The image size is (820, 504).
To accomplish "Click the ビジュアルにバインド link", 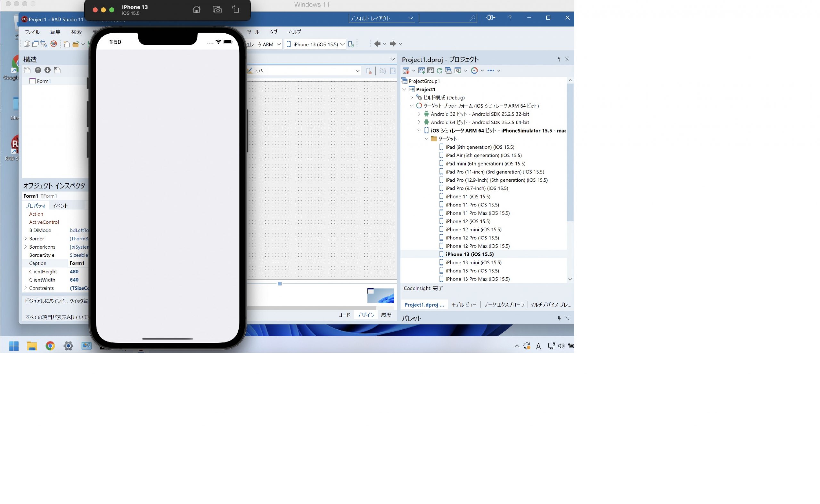I will click(46, 301).
